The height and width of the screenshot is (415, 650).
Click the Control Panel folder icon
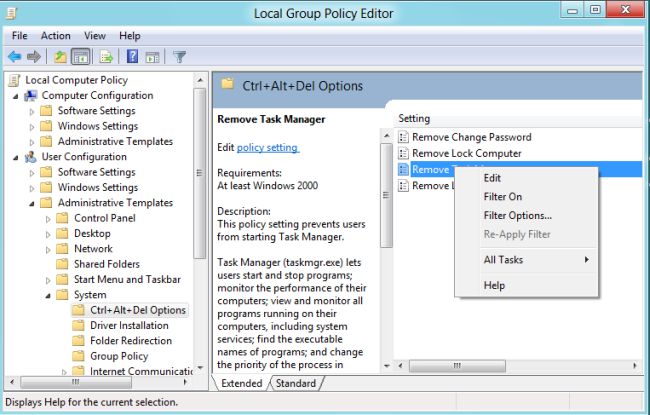pos(62,218)
